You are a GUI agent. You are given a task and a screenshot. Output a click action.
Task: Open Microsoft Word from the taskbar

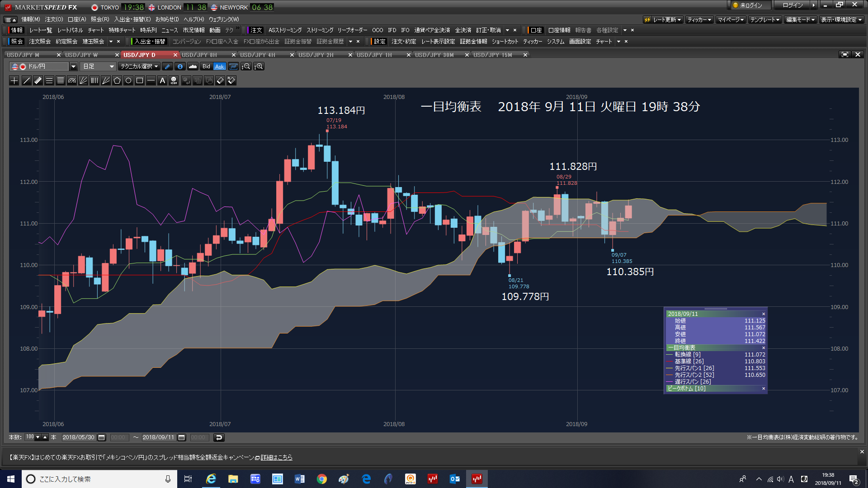pos(300,479)
